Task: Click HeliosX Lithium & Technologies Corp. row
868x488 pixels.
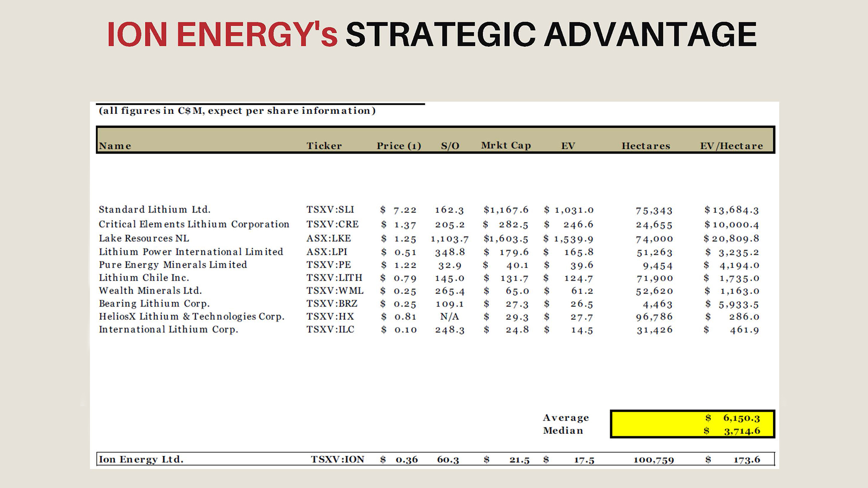Action: (x=192, y=317)
